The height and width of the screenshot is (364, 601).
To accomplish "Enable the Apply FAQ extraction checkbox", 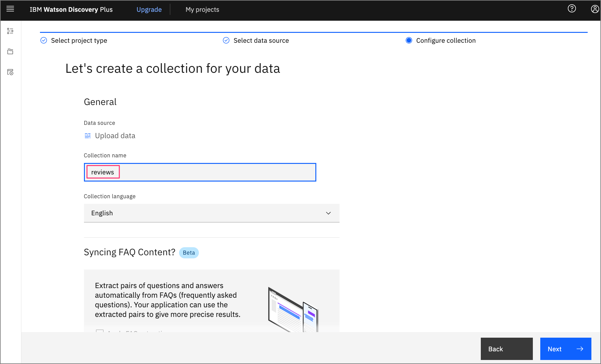I will pos(99,331).
